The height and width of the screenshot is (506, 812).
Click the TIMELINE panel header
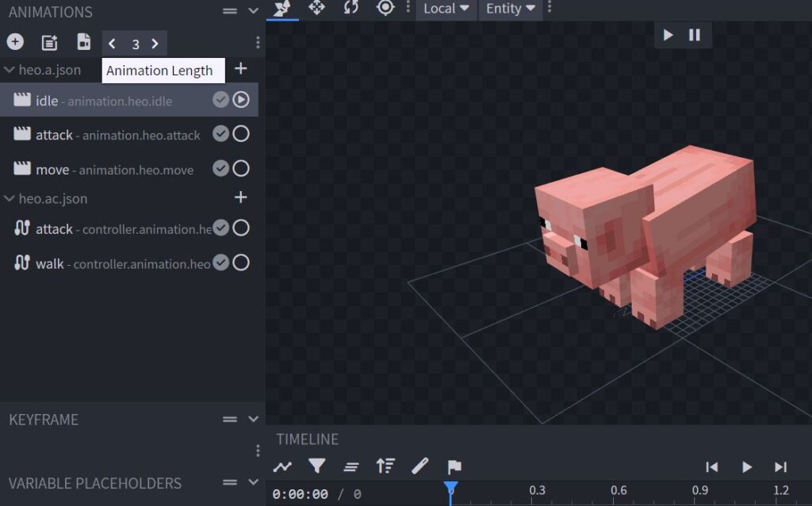tap(307, 439)
